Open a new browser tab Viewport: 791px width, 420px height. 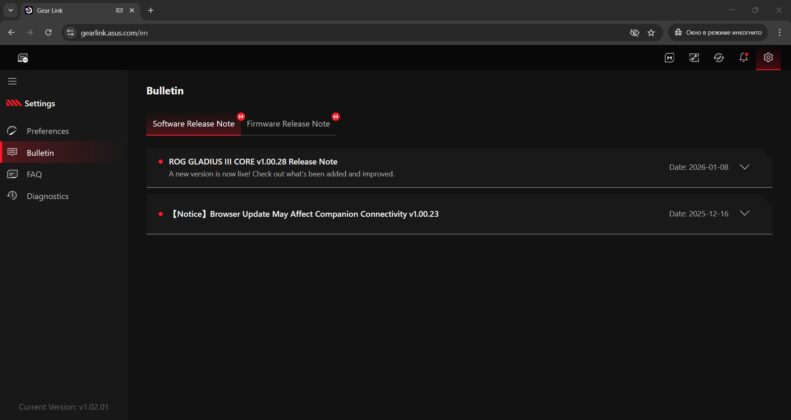tap(150, 10)
